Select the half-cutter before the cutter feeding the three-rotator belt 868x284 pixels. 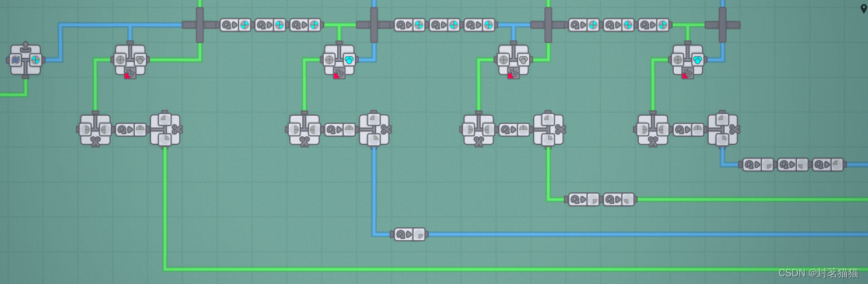pyautogui.click(x=653, y=129)
